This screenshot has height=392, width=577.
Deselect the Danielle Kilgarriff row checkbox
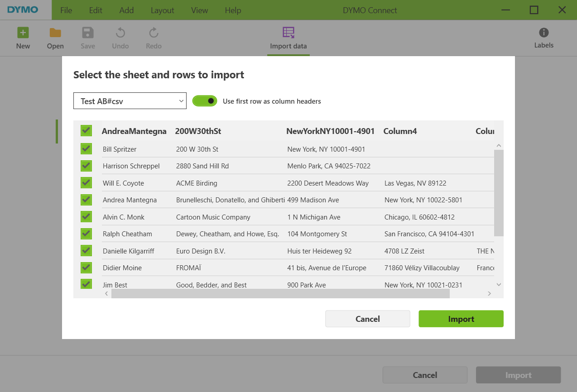(86, 251)
